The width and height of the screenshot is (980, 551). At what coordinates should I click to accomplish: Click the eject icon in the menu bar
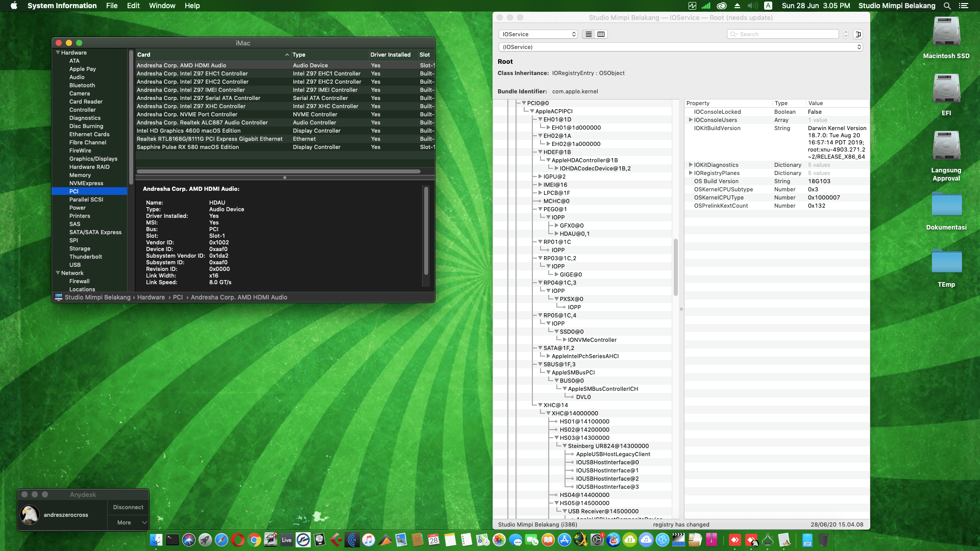coord(737,6)
